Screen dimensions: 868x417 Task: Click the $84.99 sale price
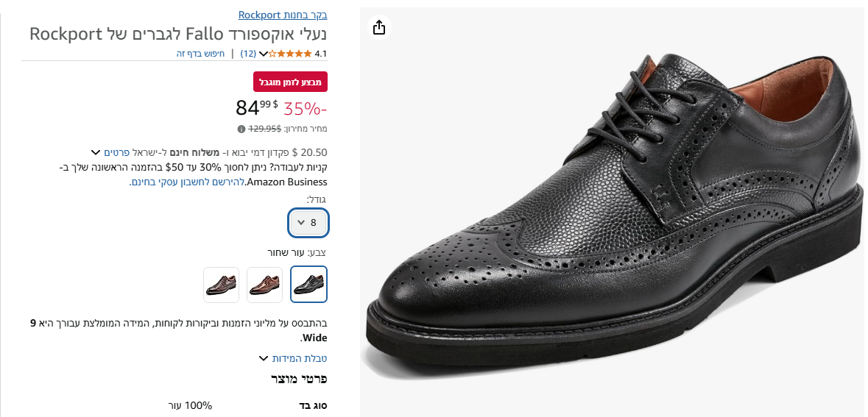[257, 108]
